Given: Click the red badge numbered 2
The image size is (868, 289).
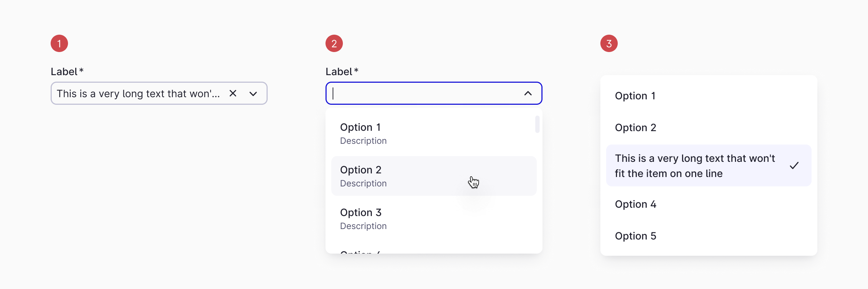Looking at the screenshot, I should click(334, 43).
